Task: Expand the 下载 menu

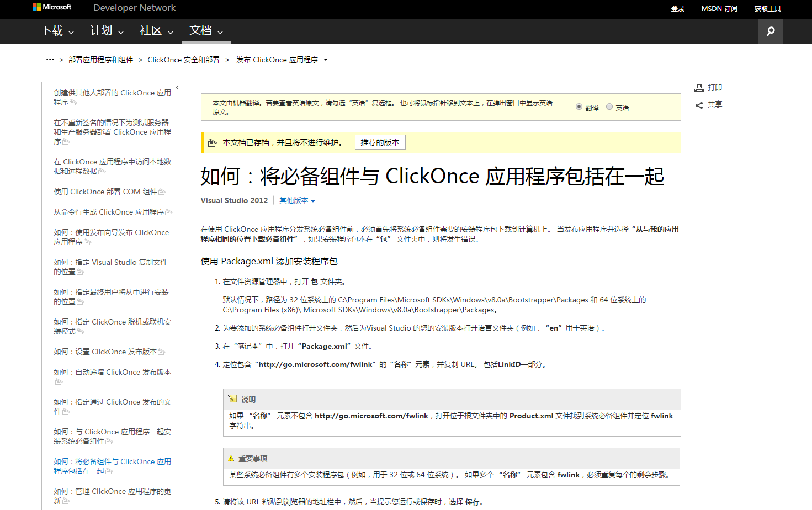Action: [x=57, y=31]
